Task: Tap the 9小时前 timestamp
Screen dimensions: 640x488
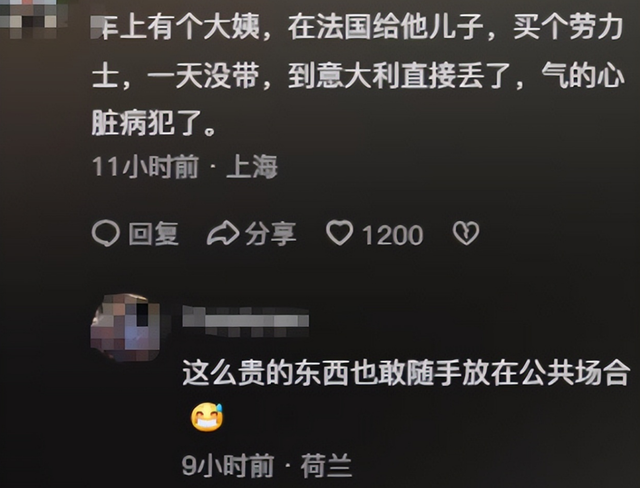Action: 228,466
